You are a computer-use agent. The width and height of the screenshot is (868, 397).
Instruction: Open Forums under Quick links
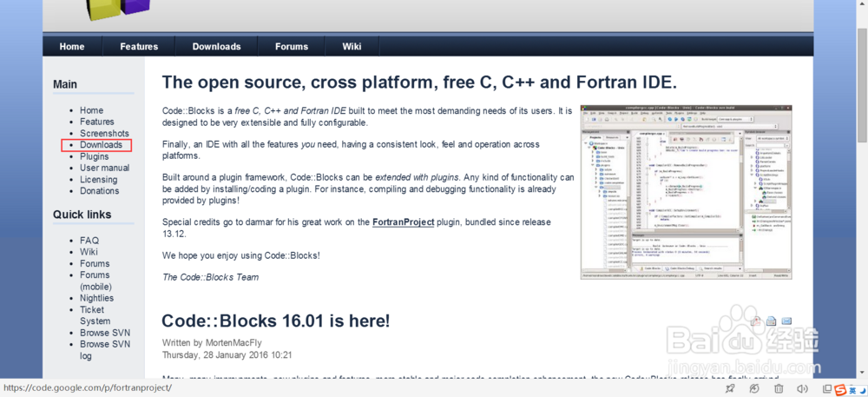coord(95,263)
